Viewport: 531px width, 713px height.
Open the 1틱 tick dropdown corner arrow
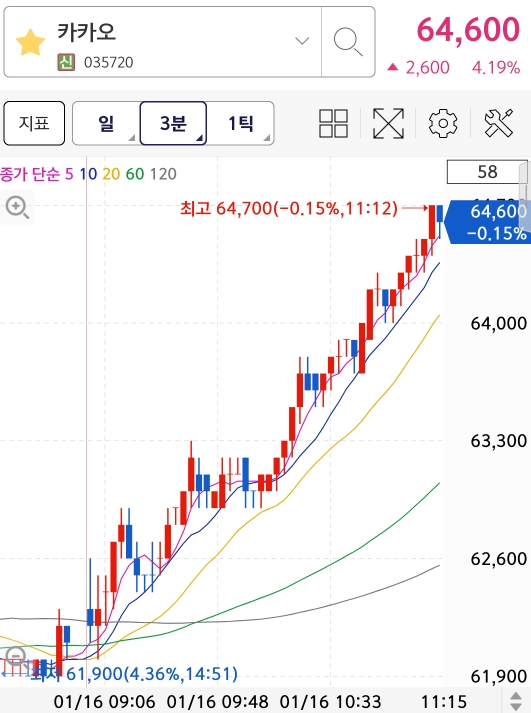[x=267, y=138]
